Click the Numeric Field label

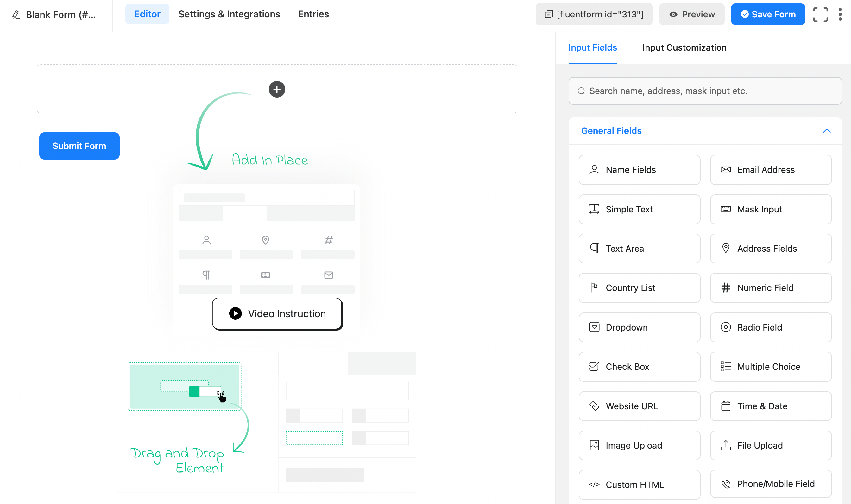[x=765, y=288]
